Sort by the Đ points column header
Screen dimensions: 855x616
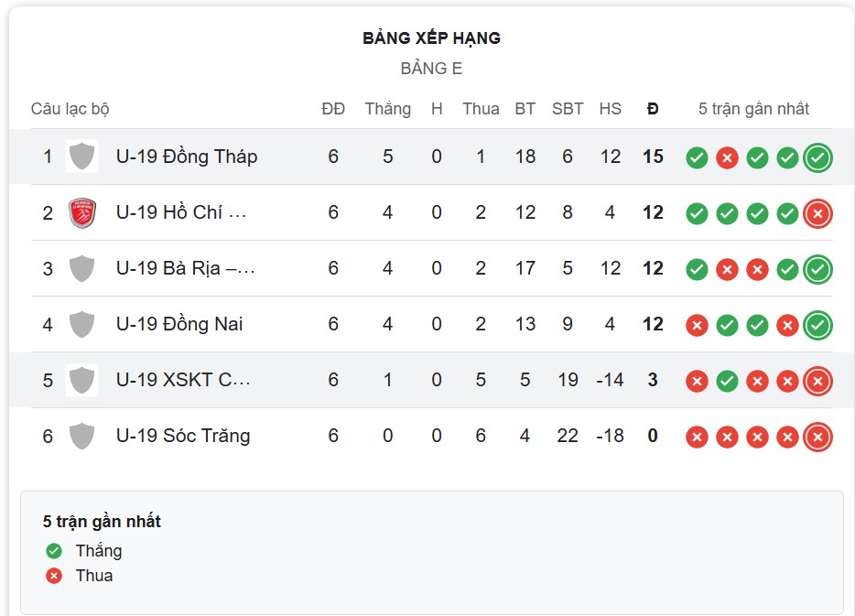tap(652, 108)
